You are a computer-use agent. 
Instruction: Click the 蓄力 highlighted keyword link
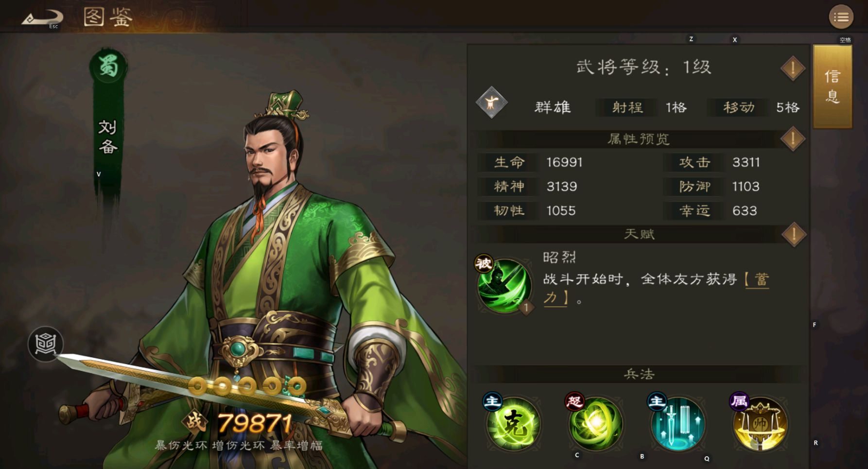(656, 289)
